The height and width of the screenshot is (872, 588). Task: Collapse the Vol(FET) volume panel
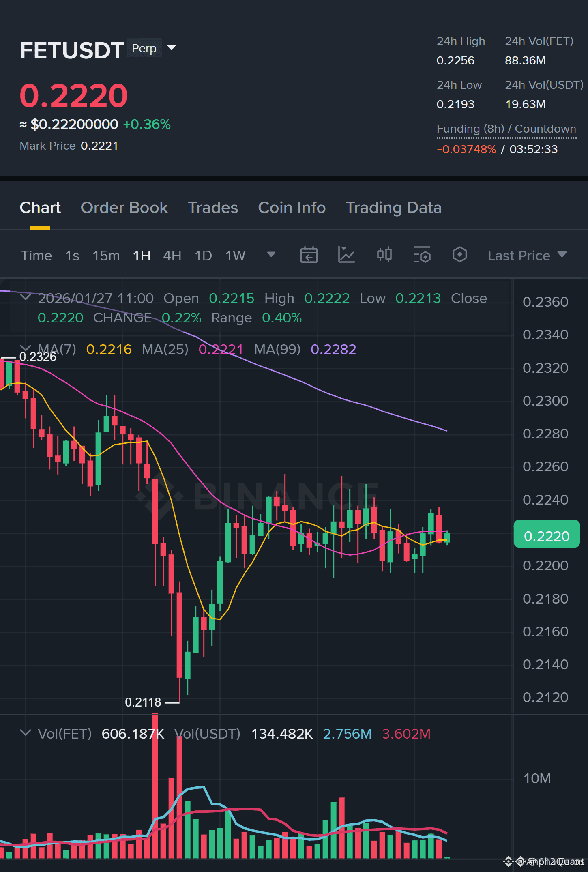(26, 733)
